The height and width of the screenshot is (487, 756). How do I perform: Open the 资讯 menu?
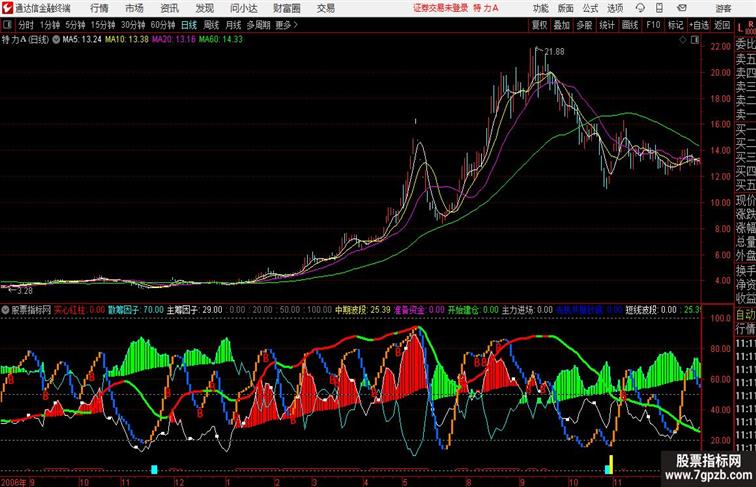coord(169,8)
